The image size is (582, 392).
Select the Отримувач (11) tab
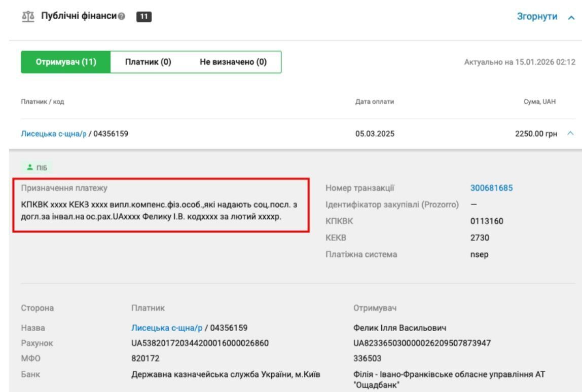coord(65,62)
